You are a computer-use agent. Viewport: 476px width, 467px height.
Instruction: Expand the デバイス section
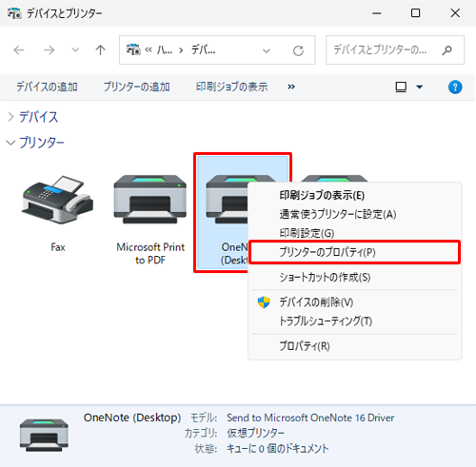tap(10, 117)
